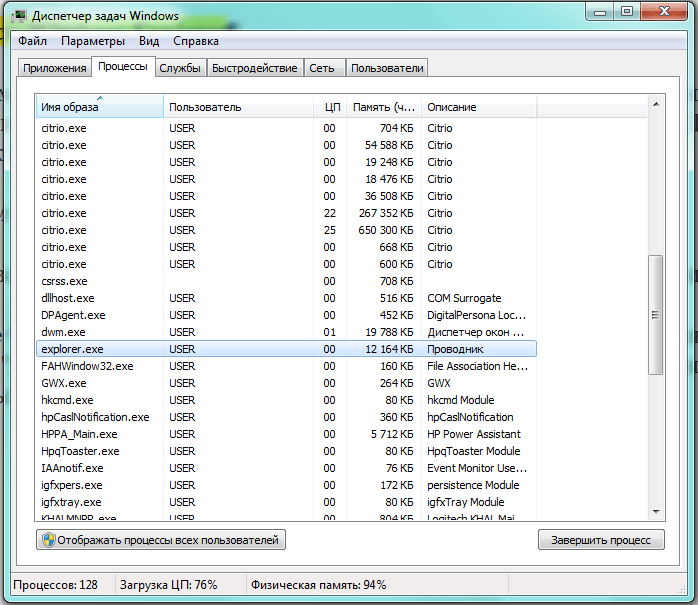Switch to the Пользователи tab

pos(387,68)
